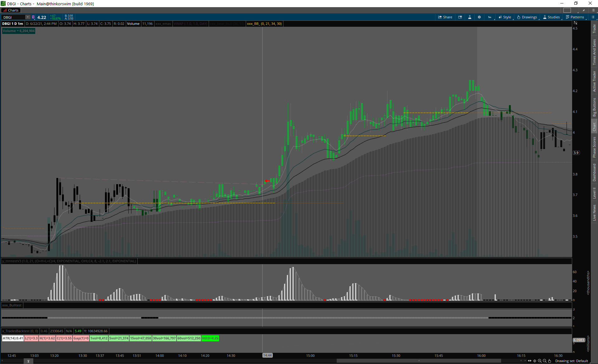The width and height of the screenshot is (598, 364).
Task: Click the alert notification icon in toolbar
Action: 460,17
